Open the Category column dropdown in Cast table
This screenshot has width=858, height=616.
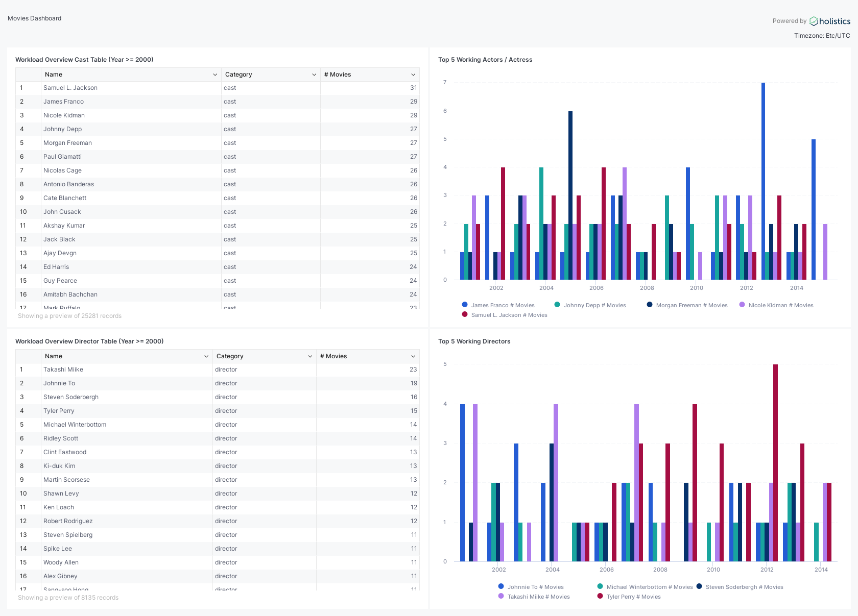click(x=314, y=75)
